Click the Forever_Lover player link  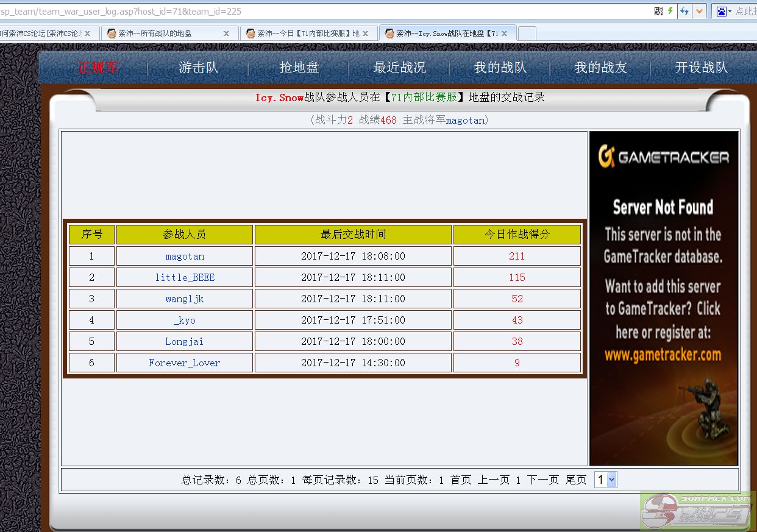[185, 363]
